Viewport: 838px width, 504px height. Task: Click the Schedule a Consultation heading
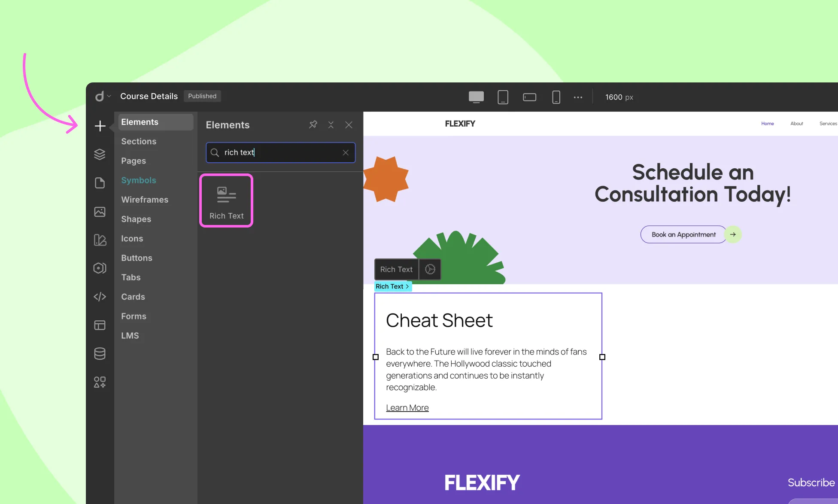pyautogui.click(x=693, y=183)
